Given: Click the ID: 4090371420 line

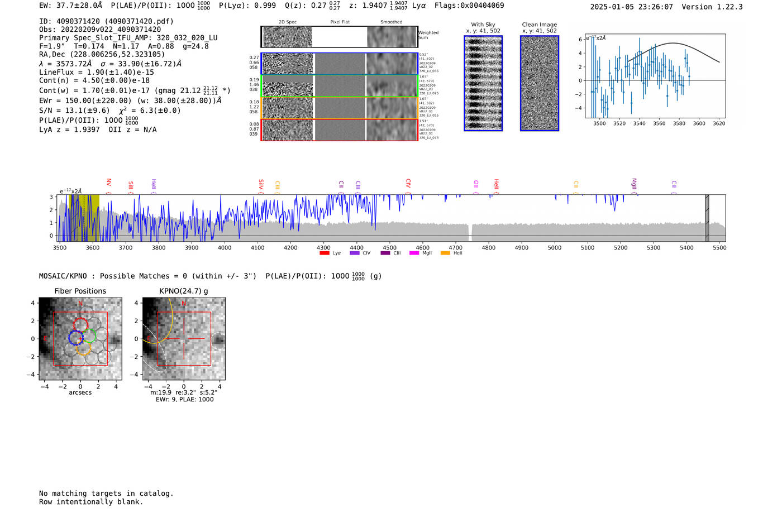Looking at the screenshot, I should pyautogui.click(x=106, y=21).
